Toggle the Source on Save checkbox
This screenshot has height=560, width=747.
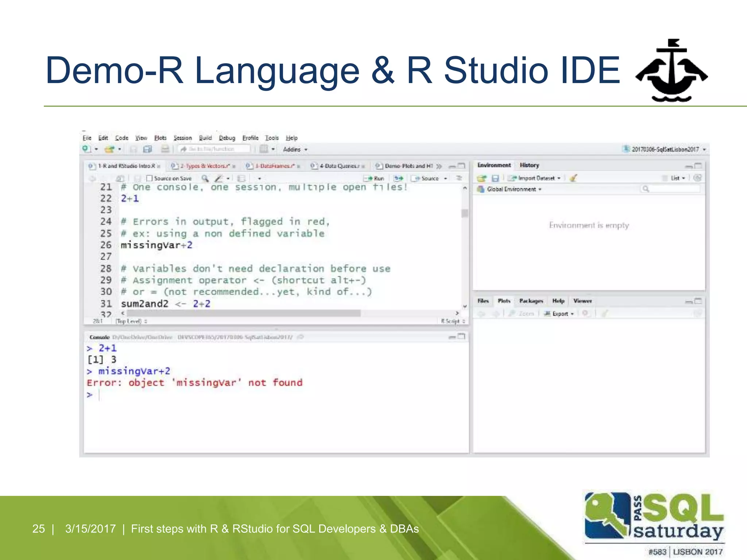(149, 178)
